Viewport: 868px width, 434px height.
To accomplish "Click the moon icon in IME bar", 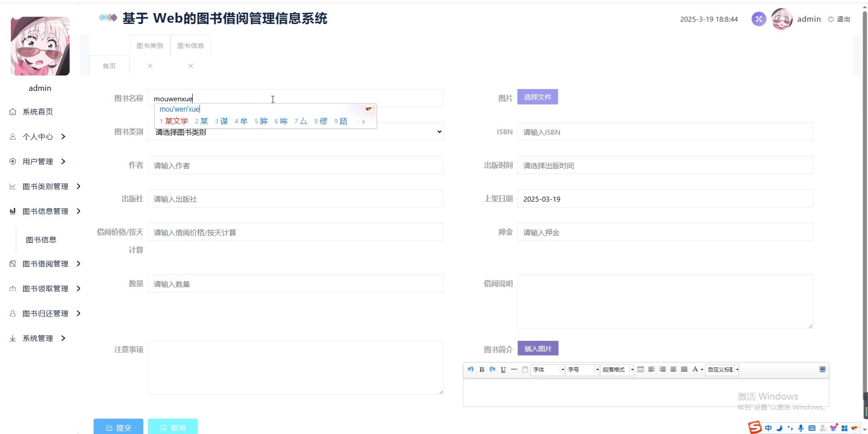I will pos(779,428).
